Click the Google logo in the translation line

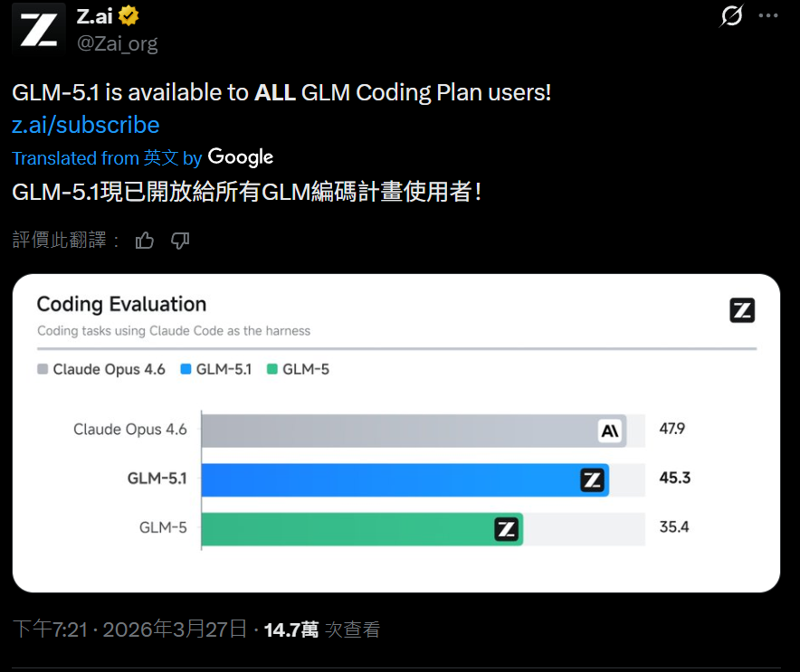(x=240, y=157)
